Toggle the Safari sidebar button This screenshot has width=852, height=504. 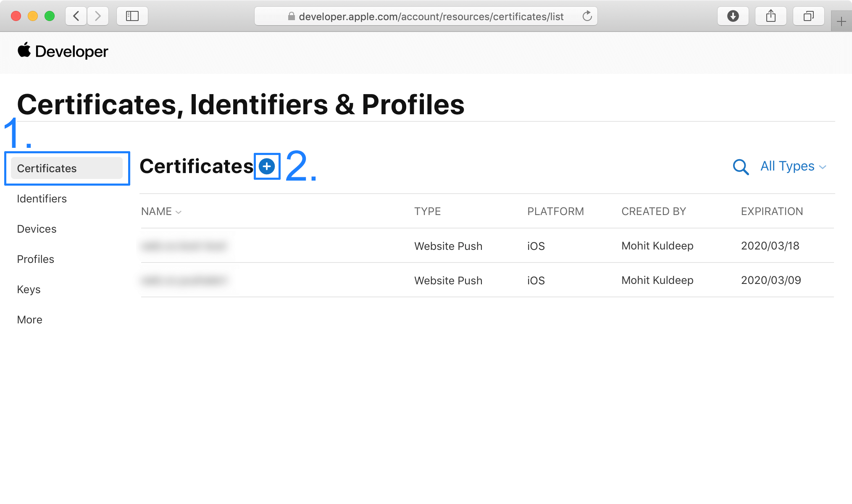132,16
